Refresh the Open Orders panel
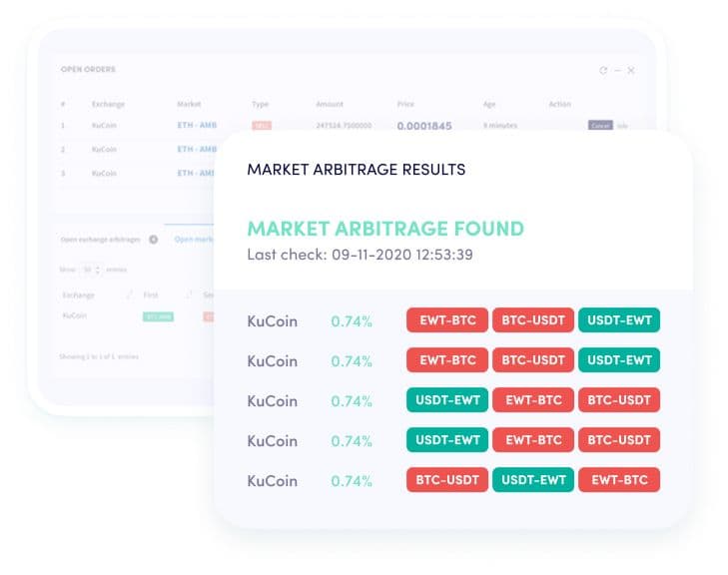This screenshot has width=728, height=575. [x=603, y=71]
